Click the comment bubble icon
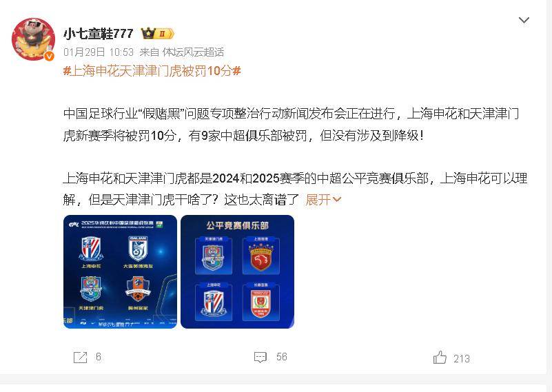The width and height of the screenshot is (552, 392). coord(260,357)
